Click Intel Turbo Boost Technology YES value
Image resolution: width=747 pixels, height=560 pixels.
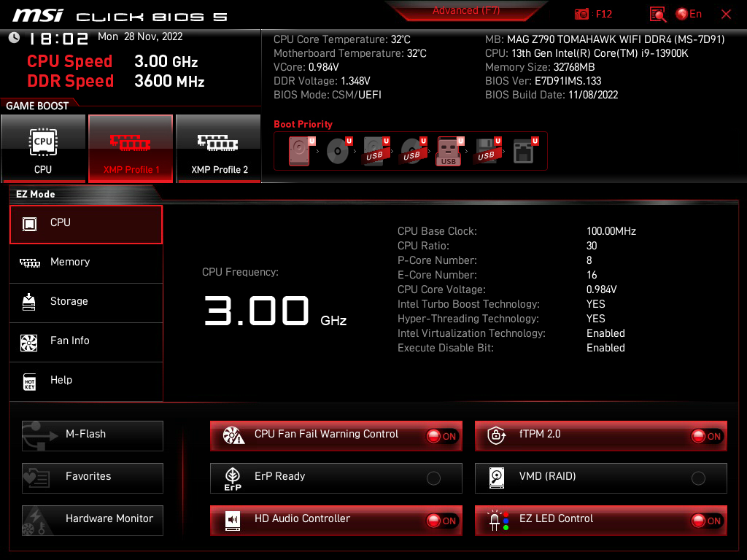[x=596, y=304]
